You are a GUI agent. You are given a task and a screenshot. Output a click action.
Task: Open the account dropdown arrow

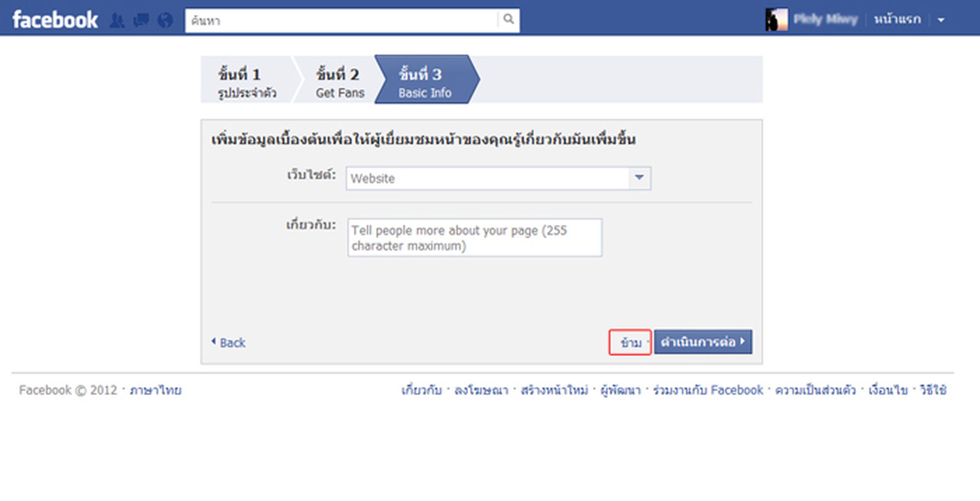click(x=941, y=20)
